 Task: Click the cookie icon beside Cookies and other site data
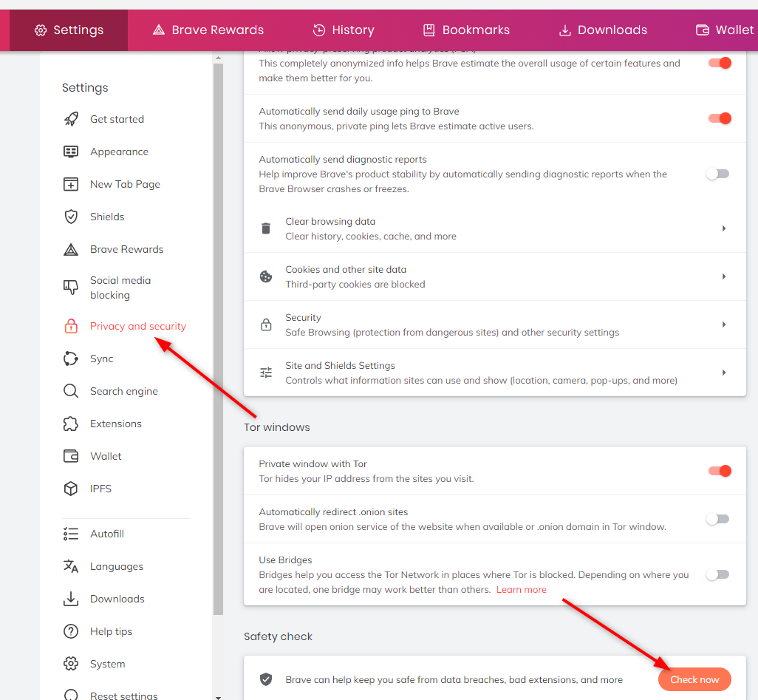pos(266,276)
